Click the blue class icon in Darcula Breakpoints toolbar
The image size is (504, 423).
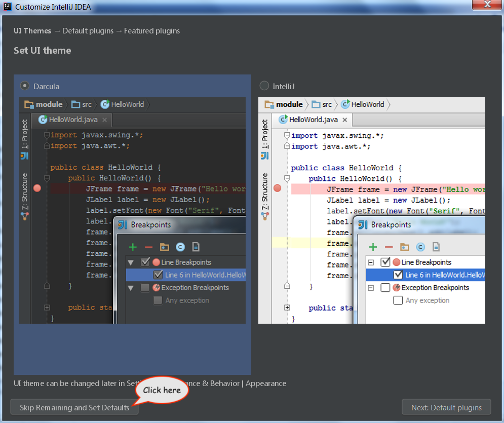pyautogui.click(x=180, y=247)
